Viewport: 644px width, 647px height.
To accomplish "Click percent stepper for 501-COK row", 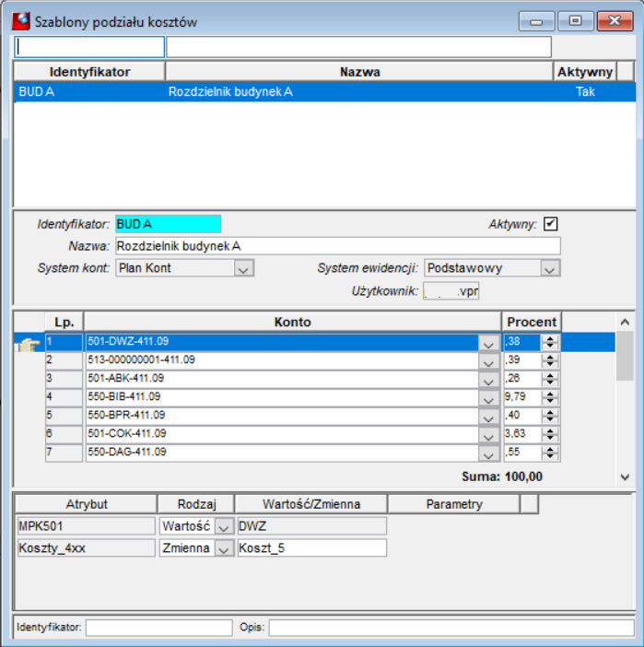I will (550, 434).
